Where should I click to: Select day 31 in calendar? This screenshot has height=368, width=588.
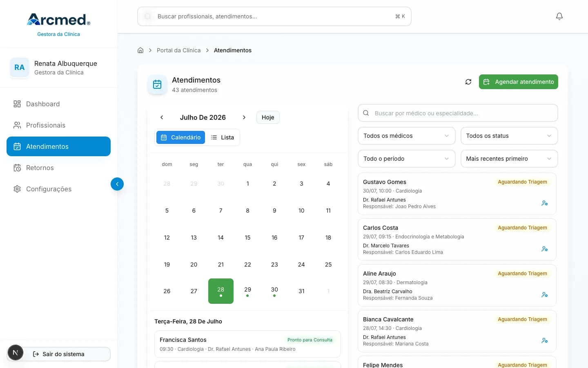301,291
